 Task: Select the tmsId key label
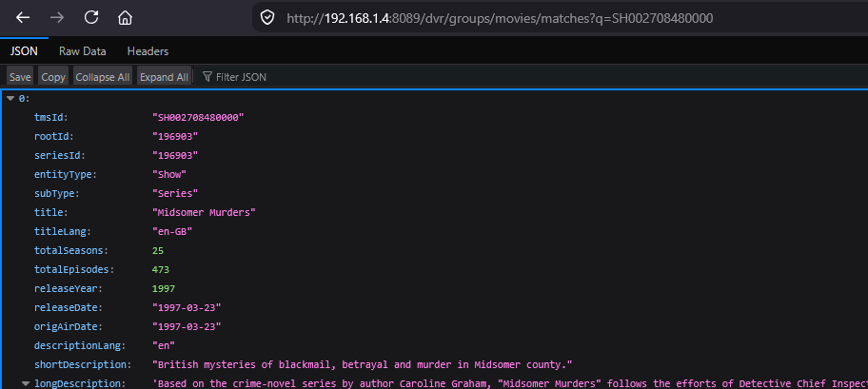50,117
